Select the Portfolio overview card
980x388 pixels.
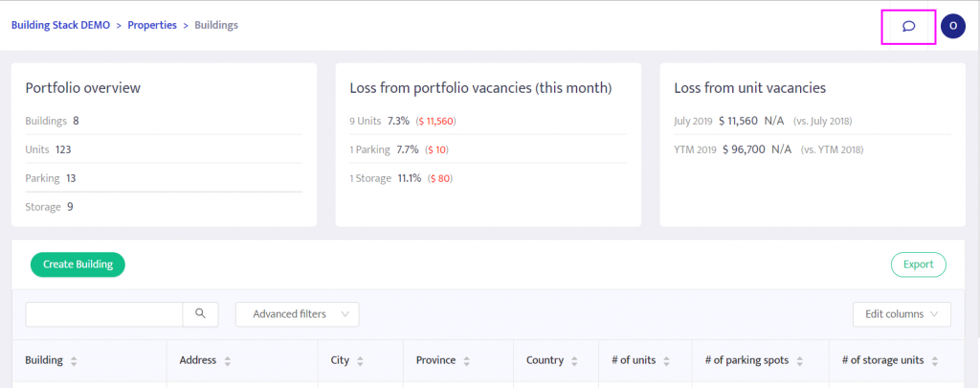point(164,145)
